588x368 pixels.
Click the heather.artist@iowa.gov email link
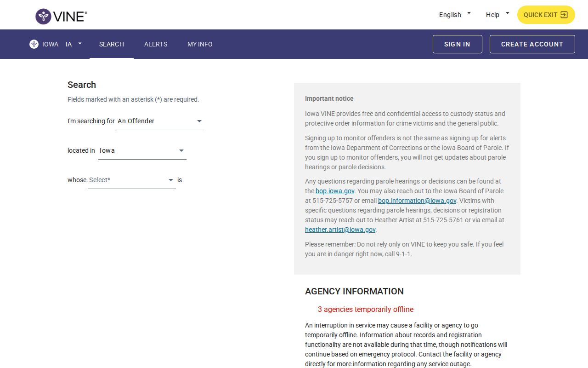click(x=340, y=230)
